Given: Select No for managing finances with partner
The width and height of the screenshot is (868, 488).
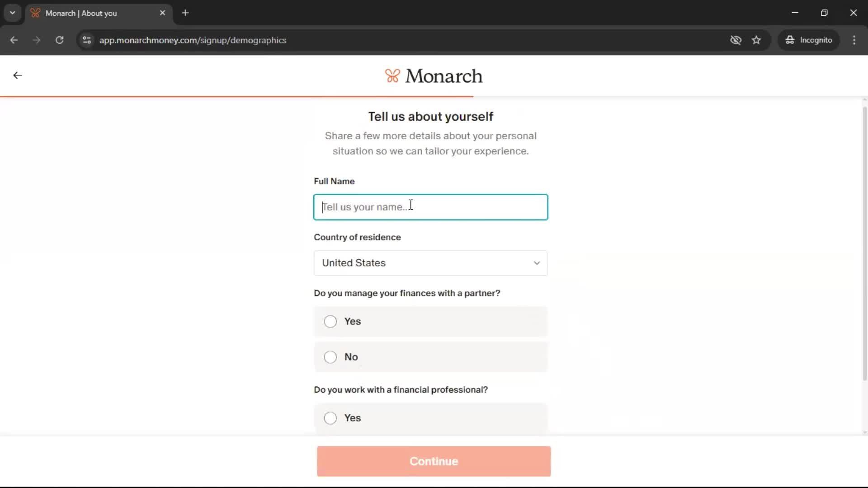Looking at the screenshot, I should tap(330, 357).
